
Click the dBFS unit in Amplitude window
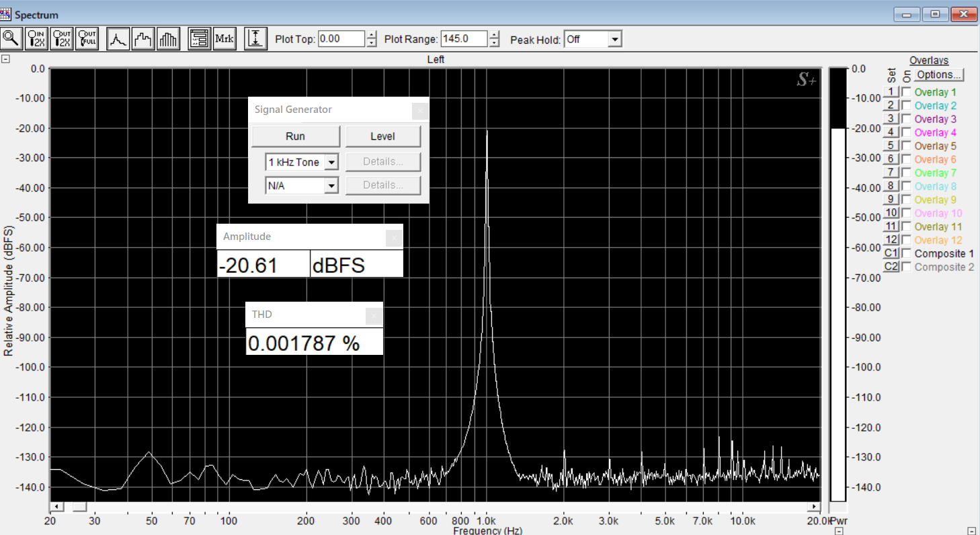pos(339,265)
